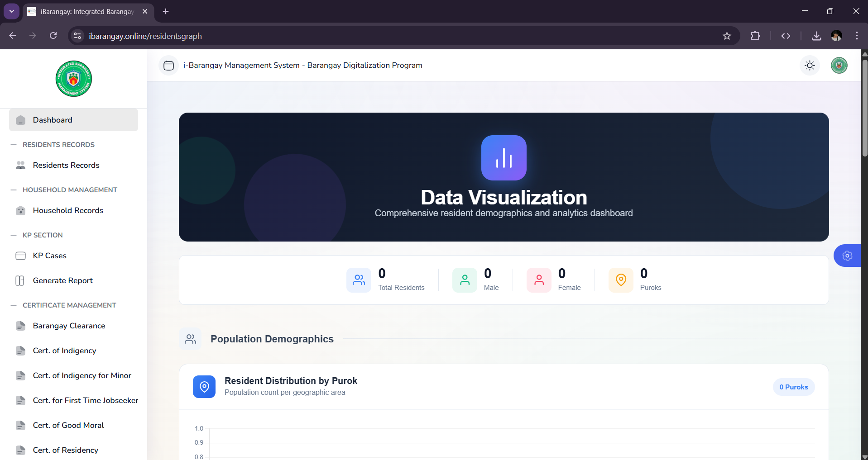The width and height of the screenshot is (868, 460).
Task: Click the Cert. of Good Moral icon
Action: pos(20,425)
